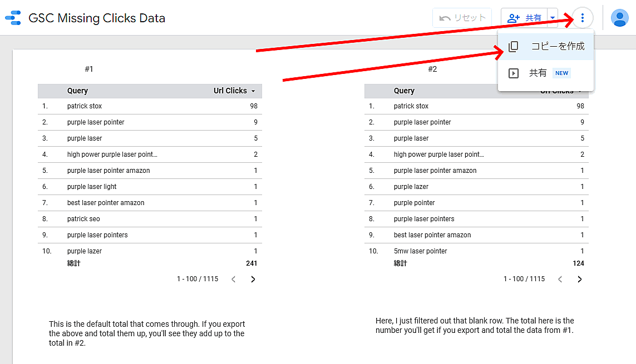
Task: Choose 共有 NEW from the dropdown menu
Action: 548,73
